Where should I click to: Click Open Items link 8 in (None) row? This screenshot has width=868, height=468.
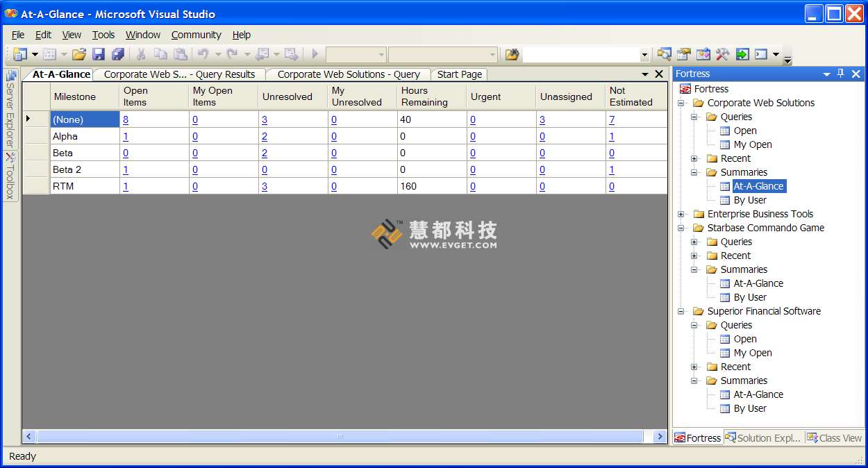coord(126,119)
